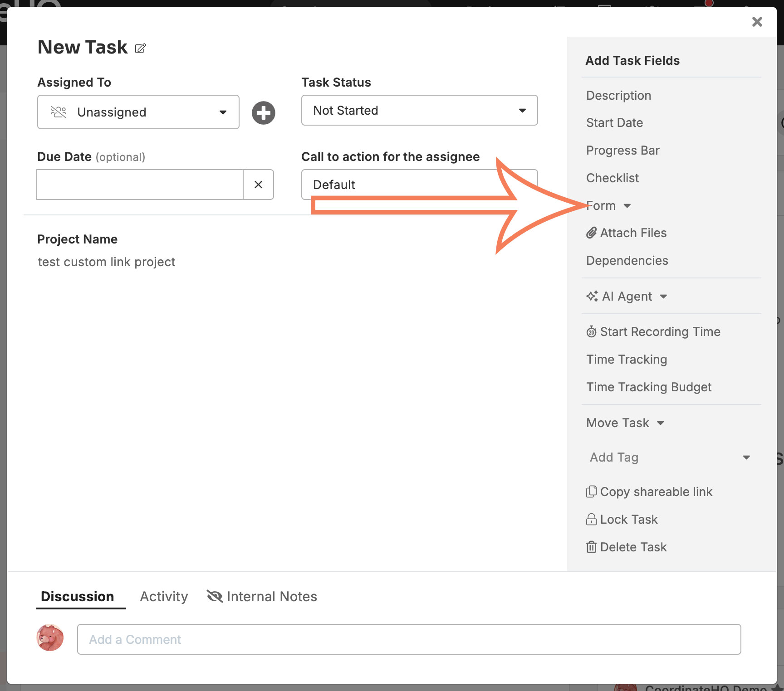This screenshot has width=784, height=691.
Task: Expand the Form dropdown arrow
Action: tap(627, 206)
